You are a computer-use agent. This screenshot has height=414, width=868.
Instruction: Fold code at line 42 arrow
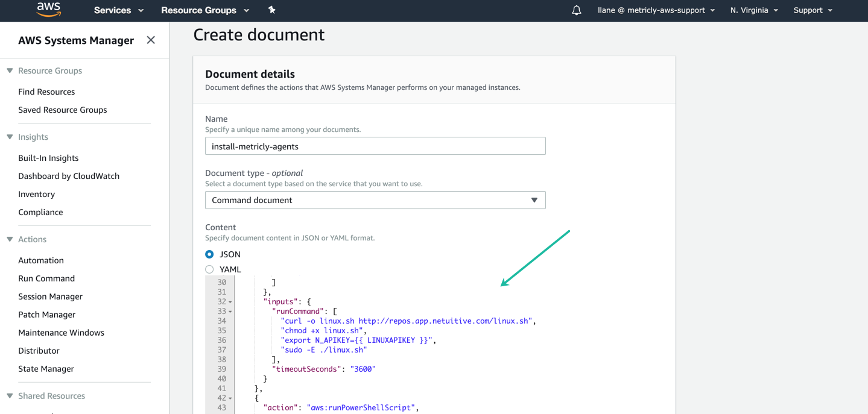pos(230,398)
